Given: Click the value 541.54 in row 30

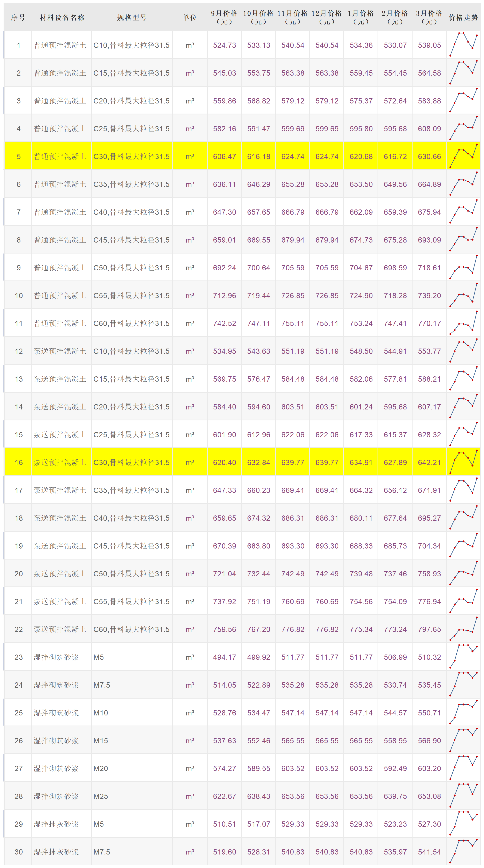Looking at the screenshot, I should [x=429, y=852].
